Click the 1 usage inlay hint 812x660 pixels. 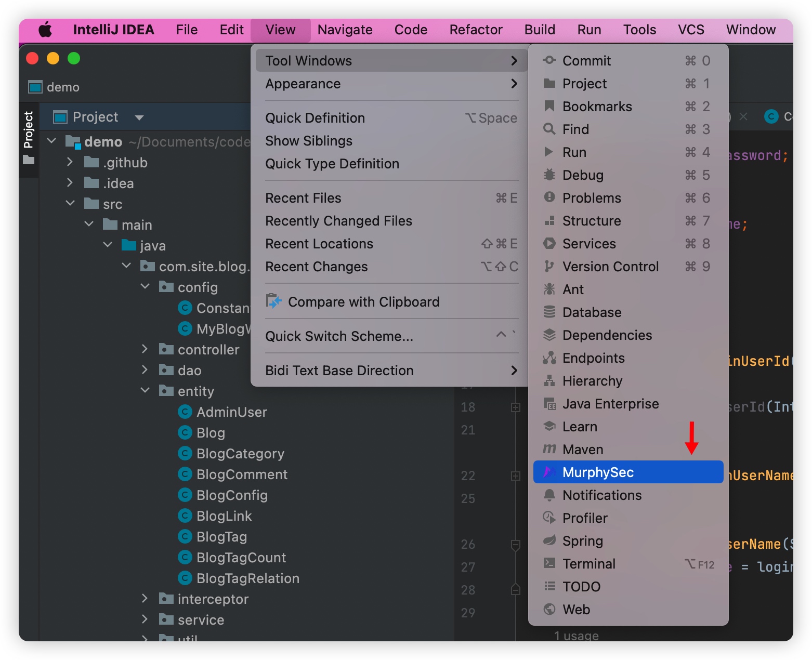(x=576, y=635)
